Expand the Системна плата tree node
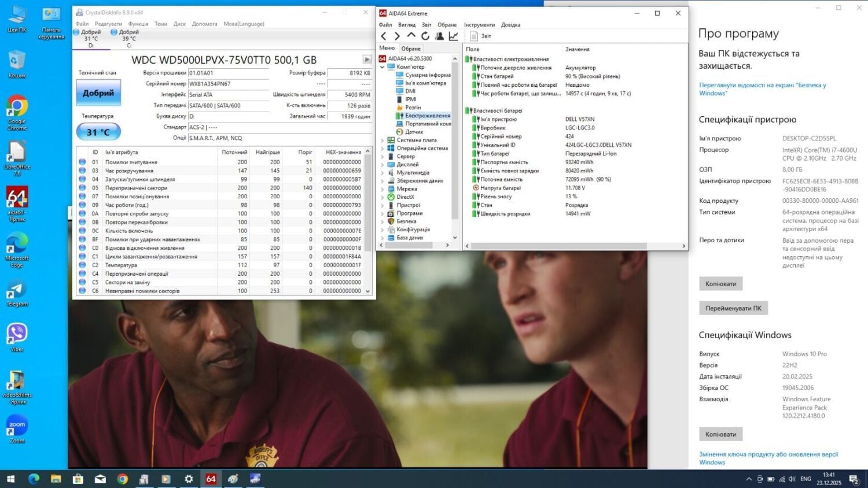 coord(382,140)
